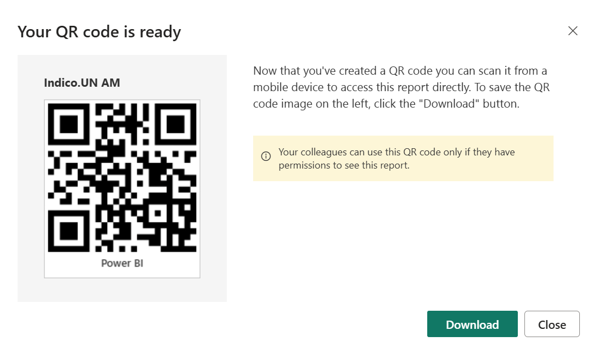The image size is (598, 364).
Task: Click the "Your QR code is ready" heading
Action: click(x=99, y=32)
